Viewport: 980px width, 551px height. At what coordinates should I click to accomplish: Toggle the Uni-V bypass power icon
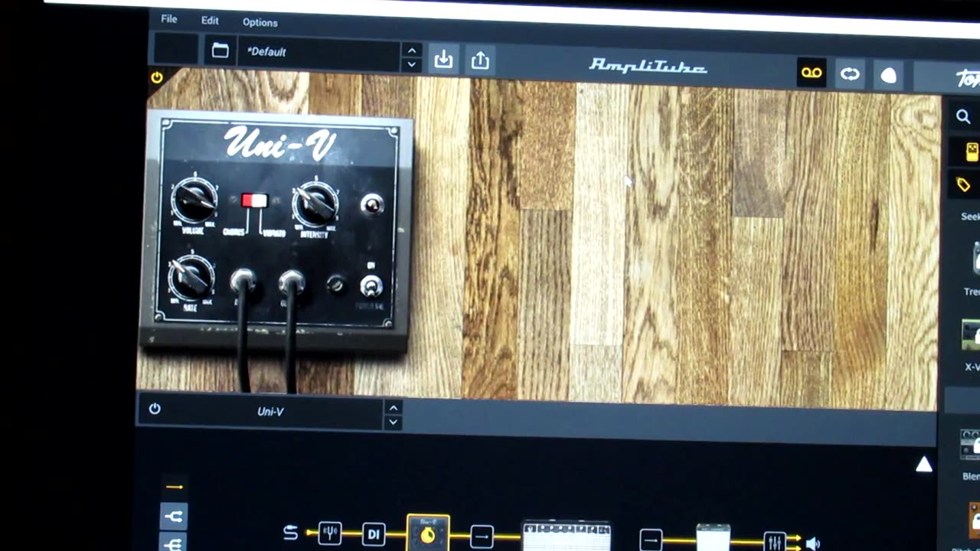[x=155, y=409]
